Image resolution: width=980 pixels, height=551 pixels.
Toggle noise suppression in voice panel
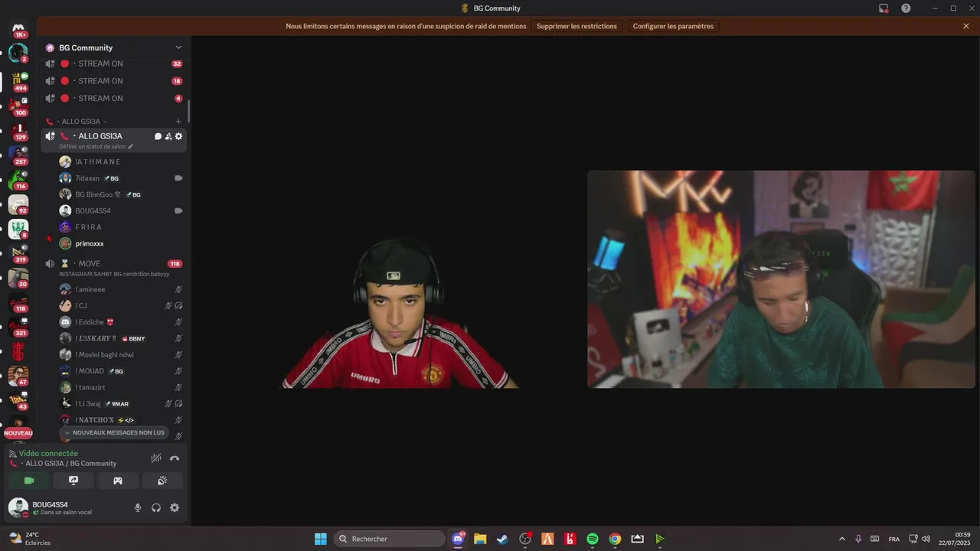[156, 458]
